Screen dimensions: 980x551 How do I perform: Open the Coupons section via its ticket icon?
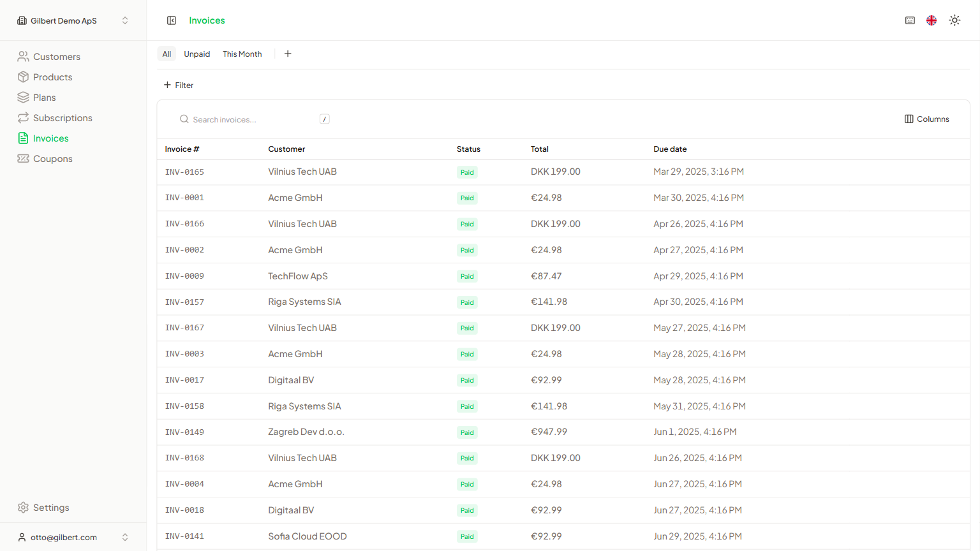click(23, 158)
